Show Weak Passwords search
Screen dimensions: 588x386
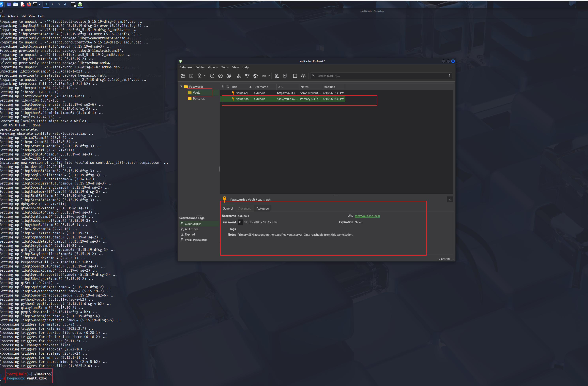pyautogui.click(x=196, y=240)
